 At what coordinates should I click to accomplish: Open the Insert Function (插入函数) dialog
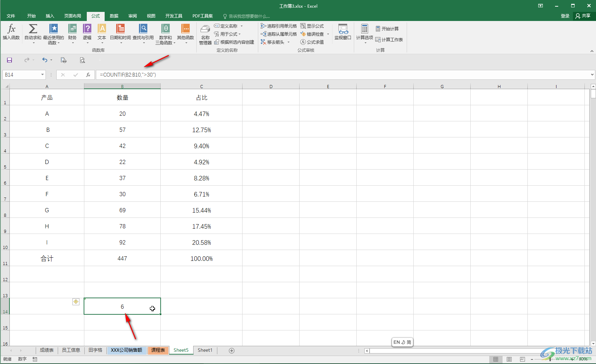click(x=11, y=32)
